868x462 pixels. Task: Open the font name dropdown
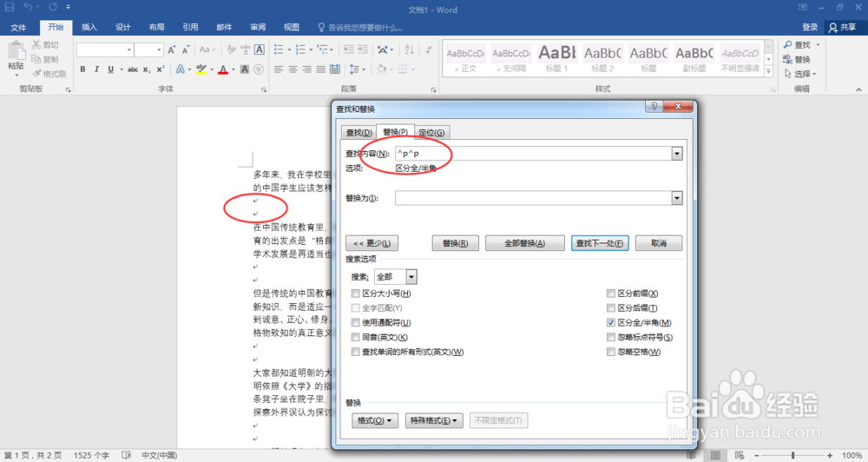click(129, 49)
